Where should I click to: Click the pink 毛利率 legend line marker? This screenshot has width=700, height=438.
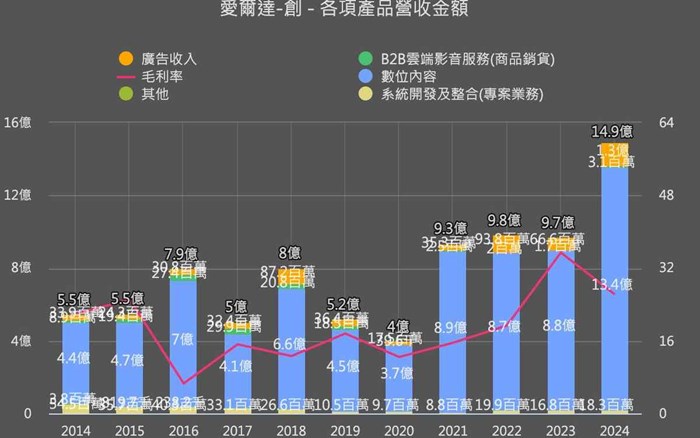click(126, 76)
